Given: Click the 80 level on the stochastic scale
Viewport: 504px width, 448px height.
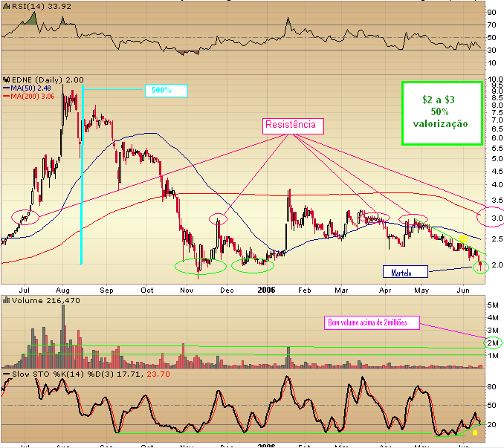Looking at the screenshot, I should coord(492,387).
